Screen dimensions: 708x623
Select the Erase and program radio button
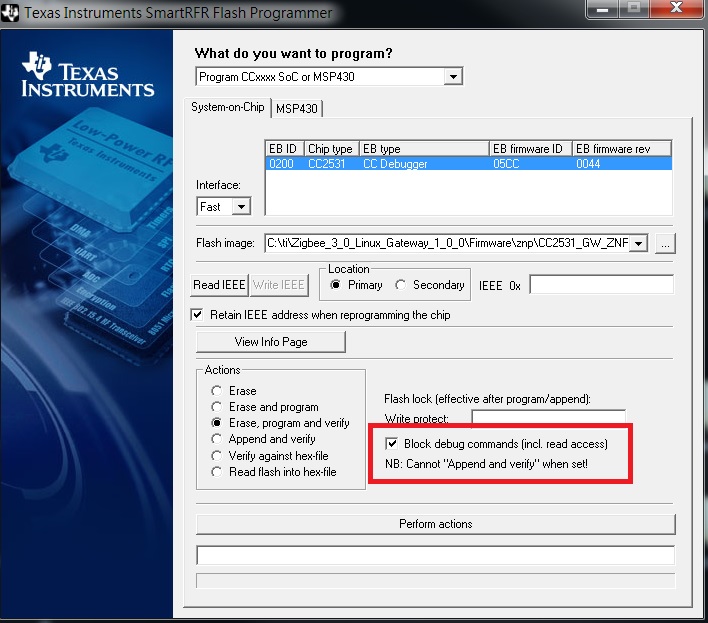[x=217, y=407]
